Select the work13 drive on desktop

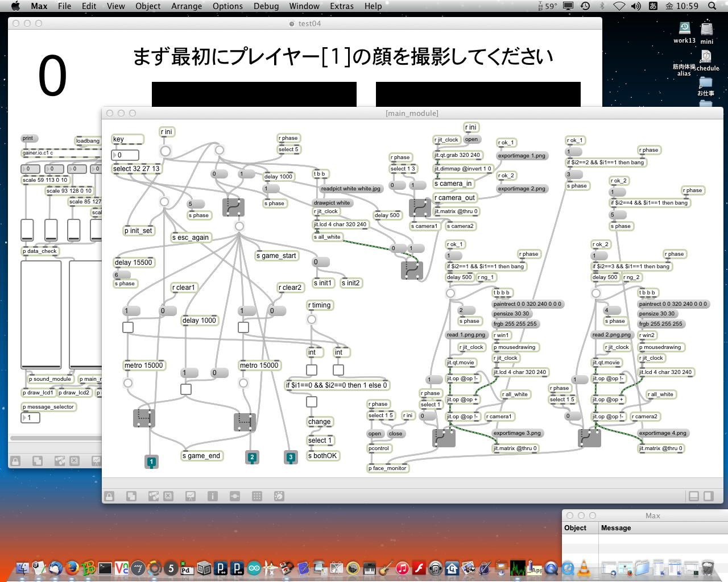click(684, 32)
